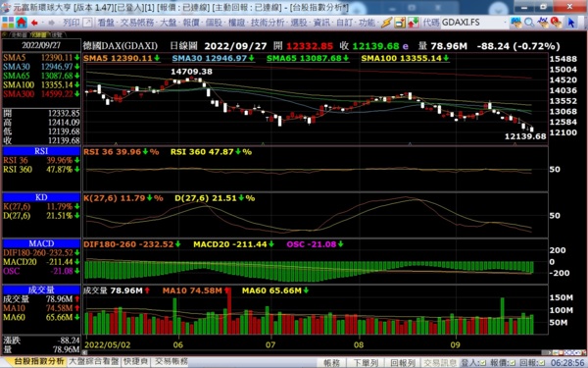Click the red home icon in toolbar
This screenshot has width=588, height=368.
[x=22, y=23]
